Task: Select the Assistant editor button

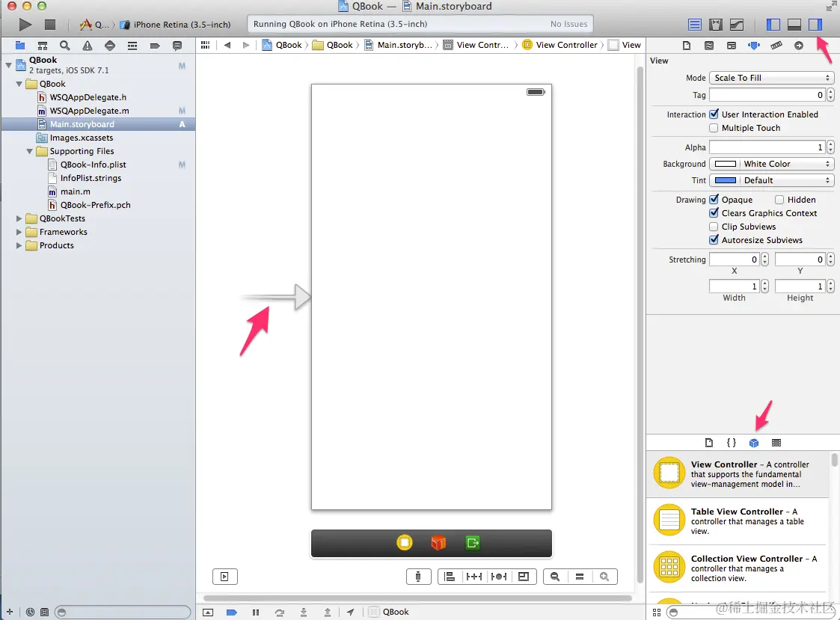Action: [x=716, y=25]
